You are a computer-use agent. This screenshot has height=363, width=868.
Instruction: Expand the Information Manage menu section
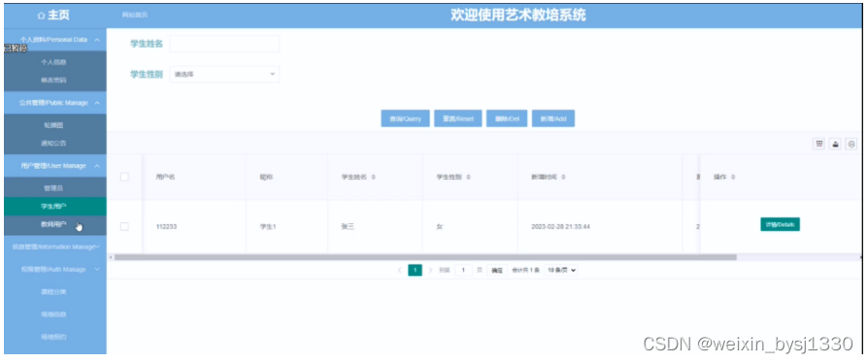[54, 247]
